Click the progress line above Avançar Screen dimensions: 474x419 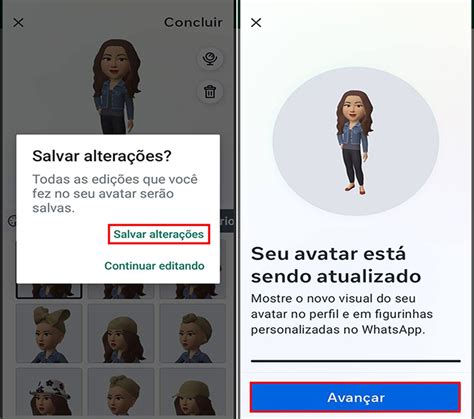[356, 361]
